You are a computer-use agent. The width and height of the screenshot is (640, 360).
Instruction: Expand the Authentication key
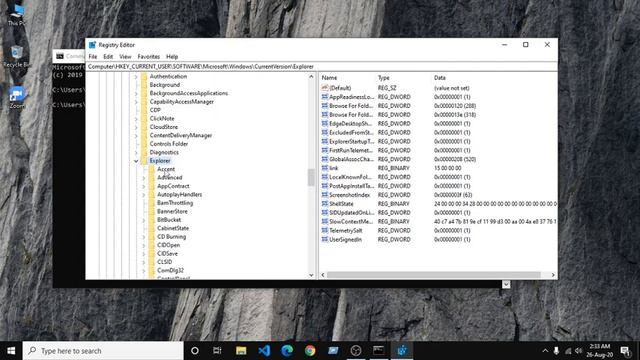click(136, 76)
